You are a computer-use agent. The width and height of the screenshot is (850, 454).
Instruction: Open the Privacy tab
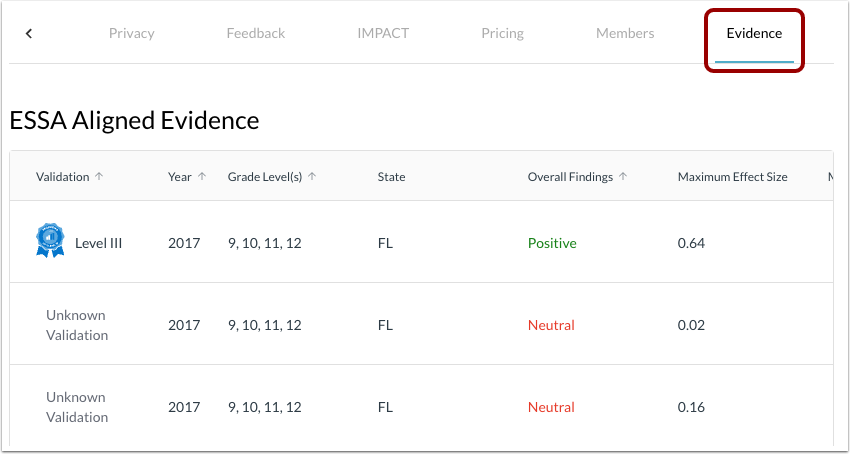132,33
